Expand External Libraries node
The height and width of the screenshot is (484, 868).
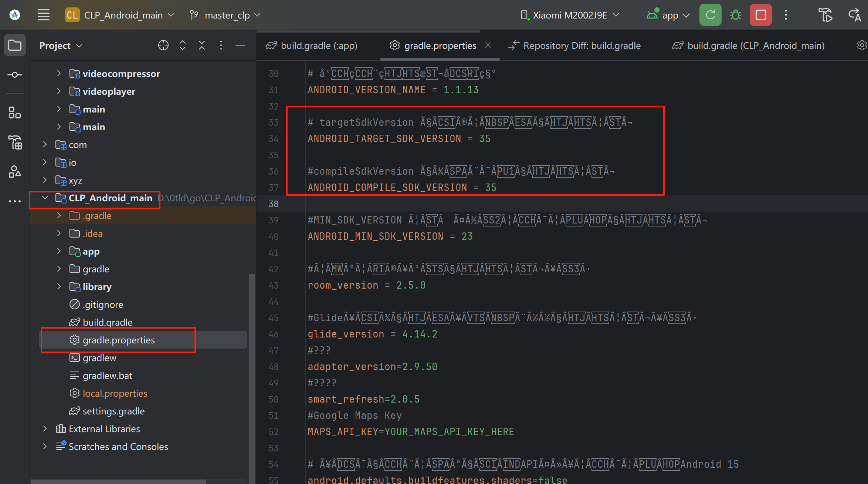tap(45, 428)
